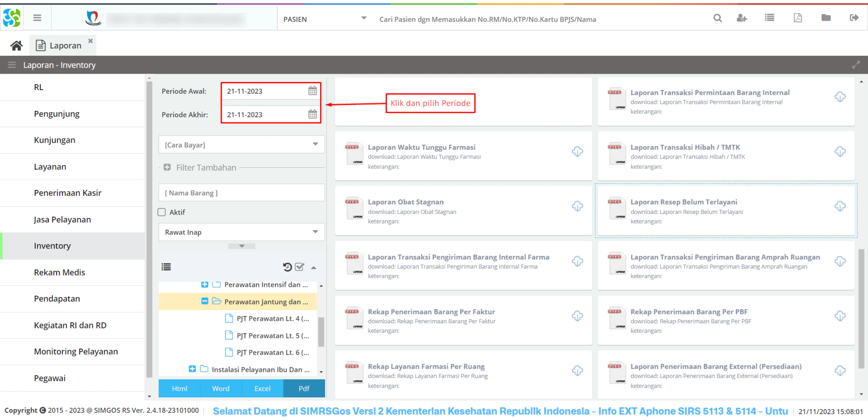Image resolution: width=868 pixels, height=420 pixels.
Task: Select Word output format
Action: [x=221, y=388]
